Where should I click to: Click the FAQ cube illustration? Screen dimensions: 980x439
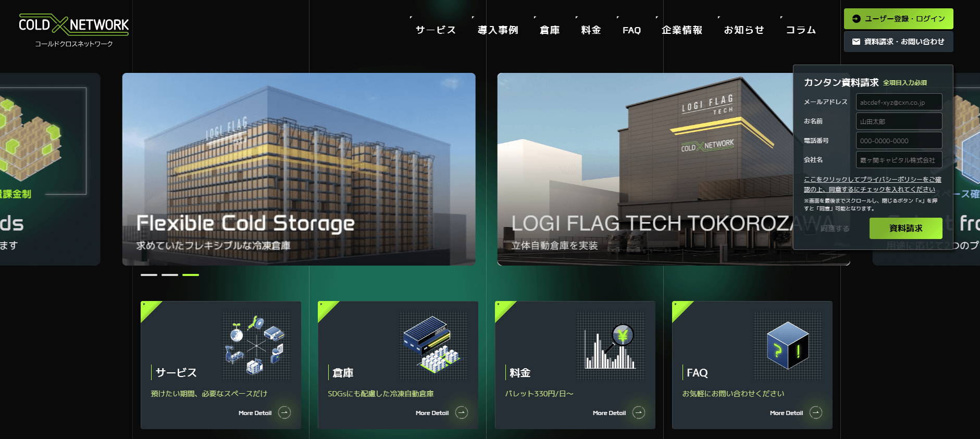point(787,346)
